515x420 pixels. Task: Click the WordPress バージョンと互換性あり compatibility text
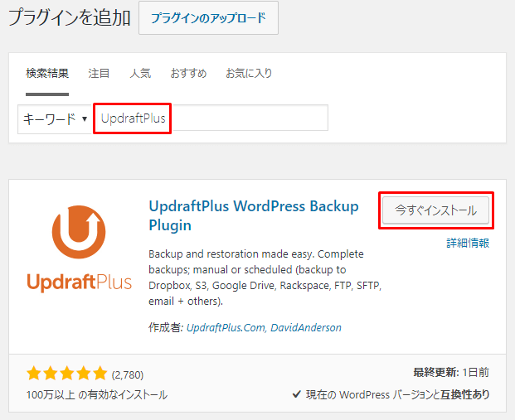(x=398, y=394)
